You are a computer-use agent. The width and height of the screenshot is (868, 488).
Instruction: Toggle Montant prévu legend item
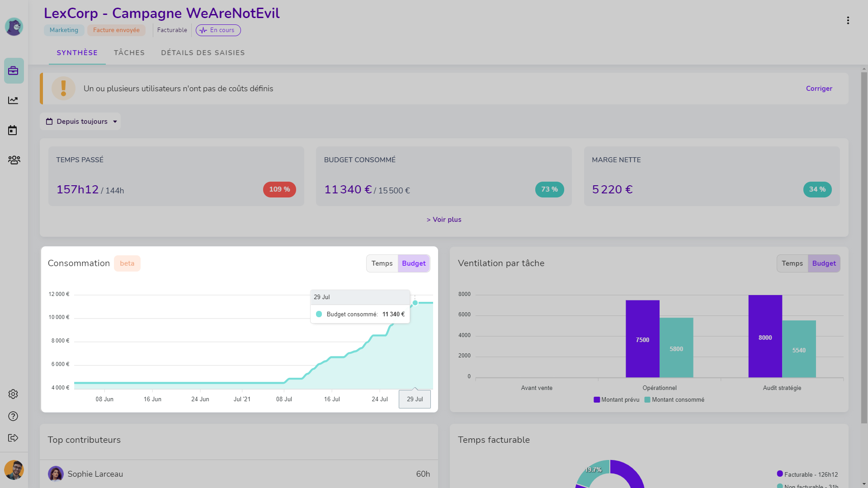617,400
